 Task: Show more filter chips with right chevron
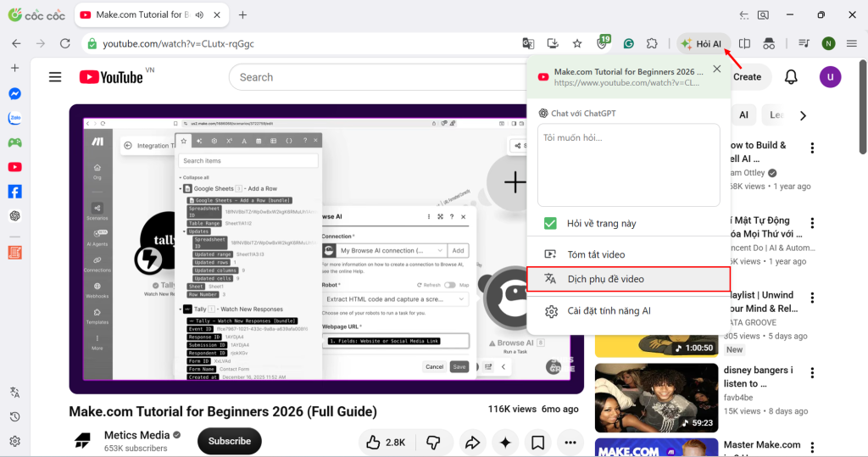click(x=803, y=115)
